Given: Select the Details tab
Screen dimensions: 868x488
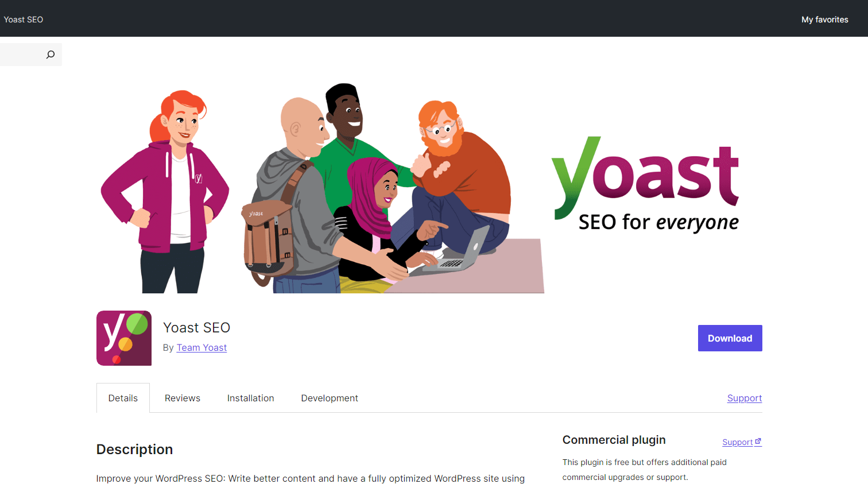Looking at the screenshot, I should coord(123,398).
